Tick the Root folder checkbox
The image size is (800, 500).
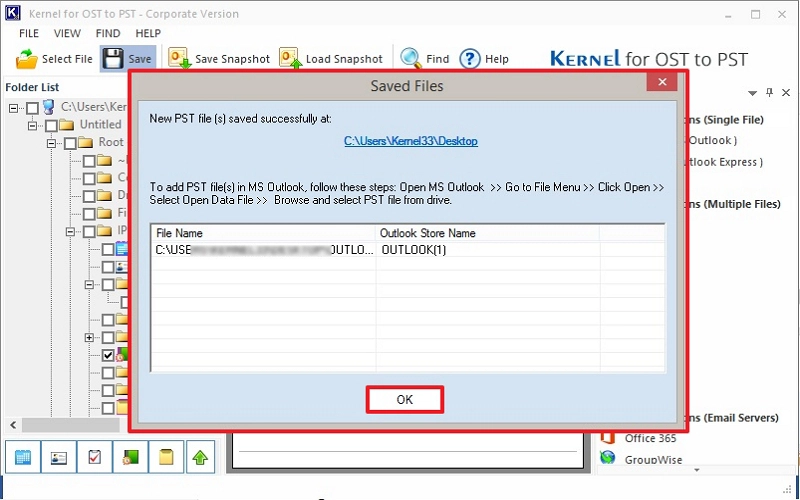click(x=70, y=143)
